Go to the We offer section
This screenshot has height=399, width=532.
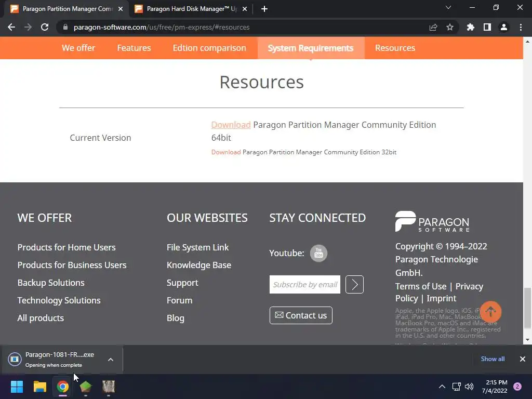tap(78, 48)
